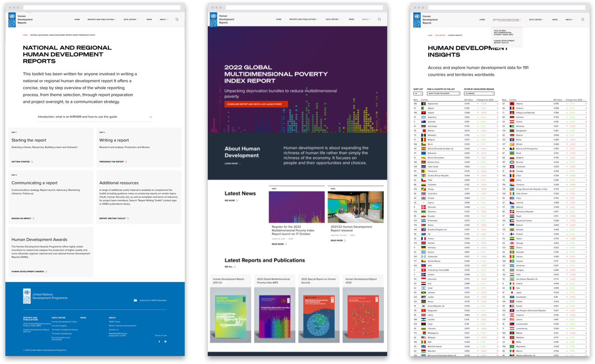
Task: Click the China flag in the country table
Action: click(512, 180)
